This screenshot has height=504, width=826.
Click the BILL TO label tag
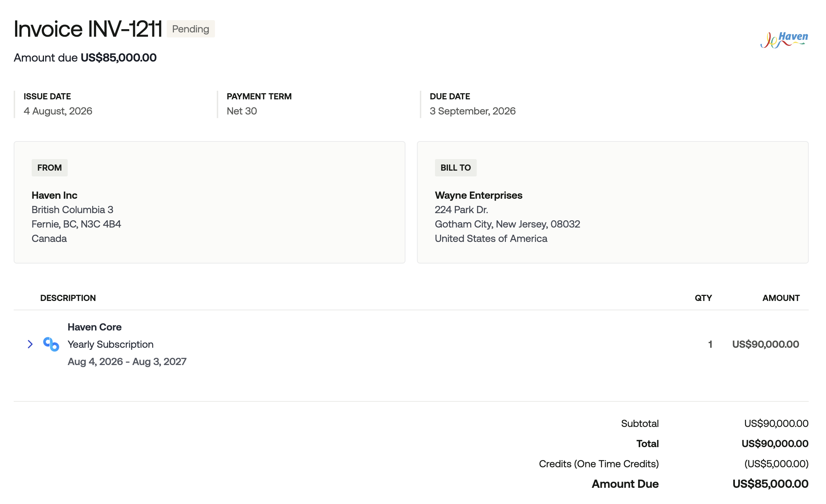tap(455, 168)
